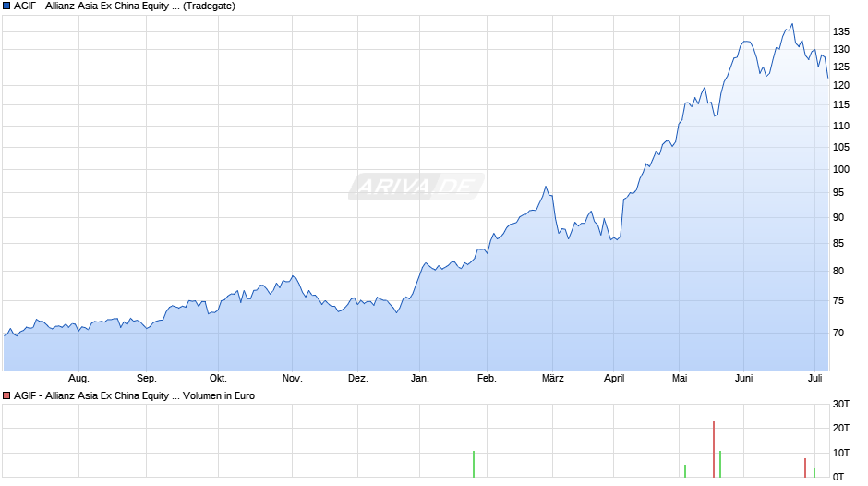
Task: Click the 'Juni' month label
Action: click(x=743, y=379)
